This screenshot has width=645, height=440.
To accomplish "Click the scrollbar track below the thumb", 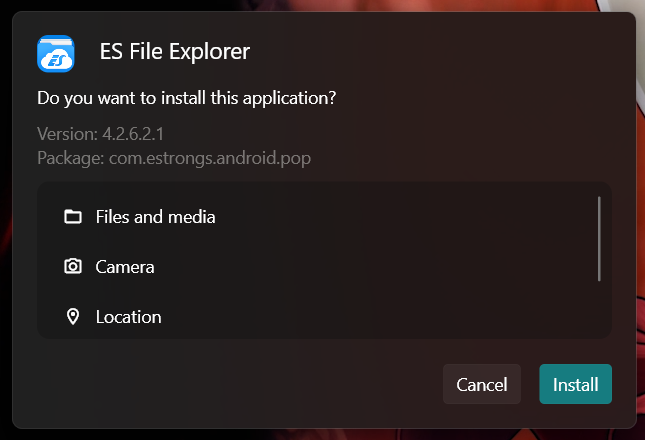I will pyautogui.click(x=599, y=310).
